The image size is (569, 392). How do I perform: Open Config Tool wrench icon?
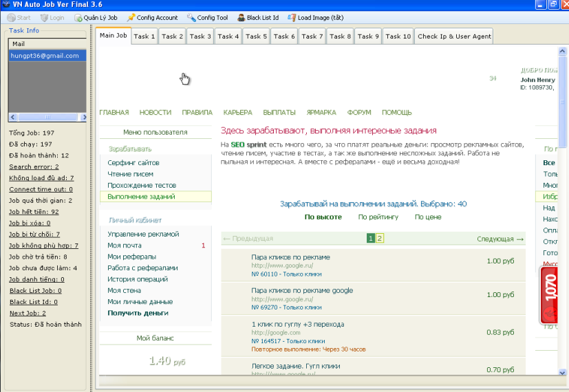pos(191,17)
